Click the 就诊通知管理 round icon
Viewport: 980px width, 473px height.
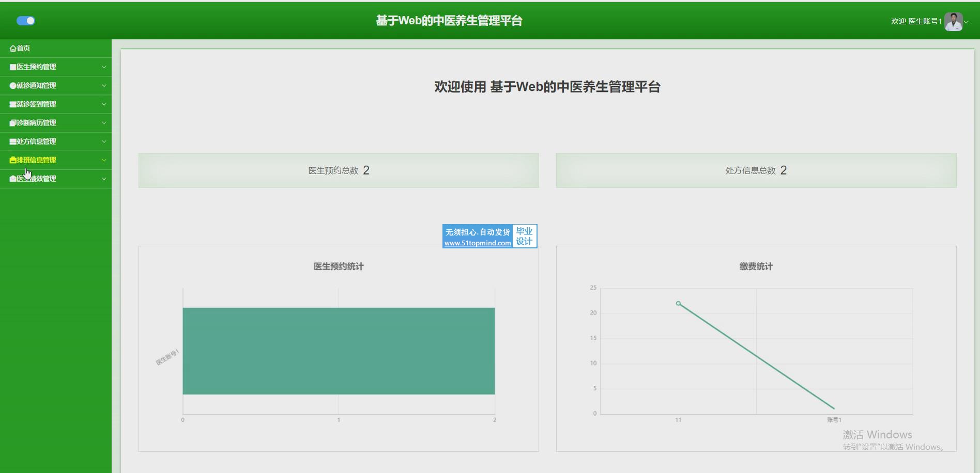(x=13, y=86)
